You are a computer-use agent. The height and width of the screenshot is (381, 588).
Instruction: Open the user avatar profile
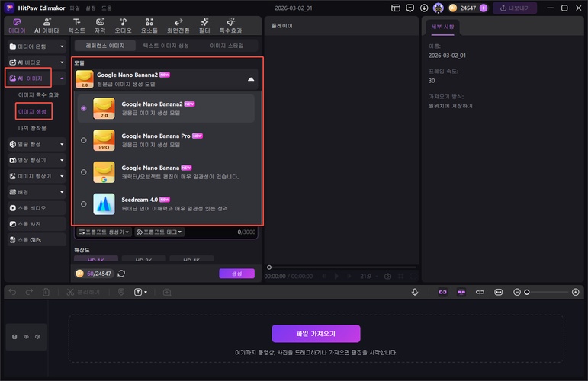point(438,8)
